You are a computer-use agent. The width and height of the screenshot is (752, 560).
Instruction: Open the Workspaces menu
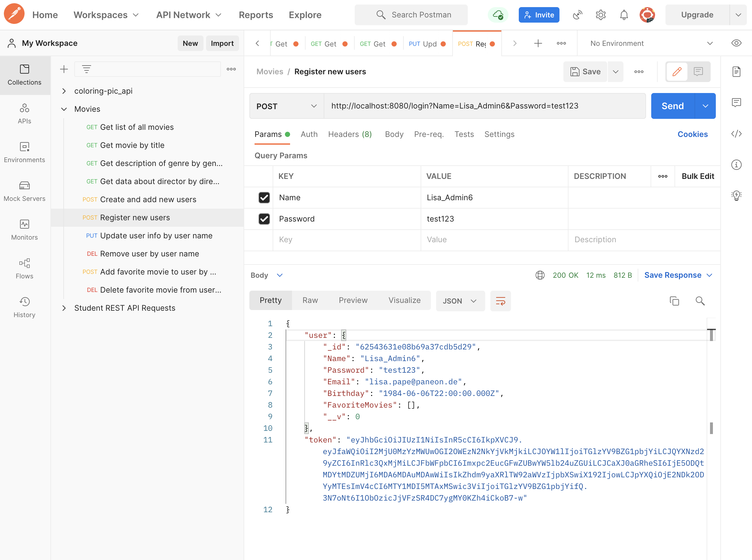click(106, 15)
